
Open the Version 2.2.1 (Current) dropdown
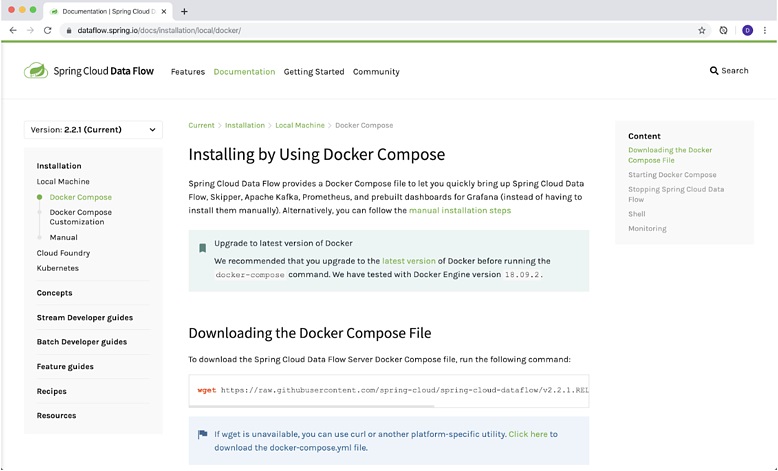pyautogui.click(x=93, y=130)
